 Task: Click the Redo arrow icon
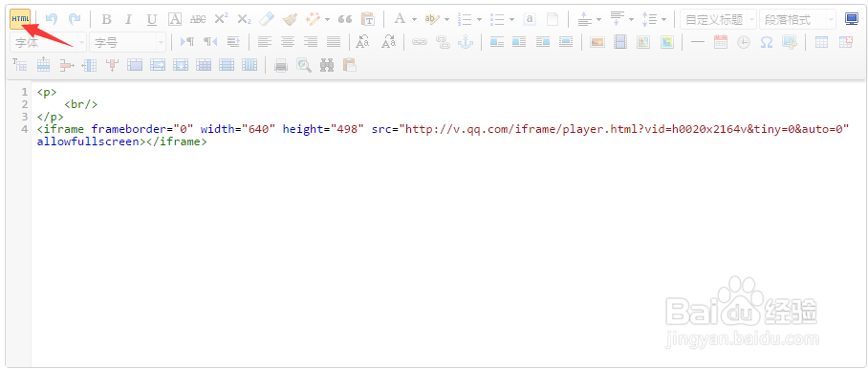point(75,19)
